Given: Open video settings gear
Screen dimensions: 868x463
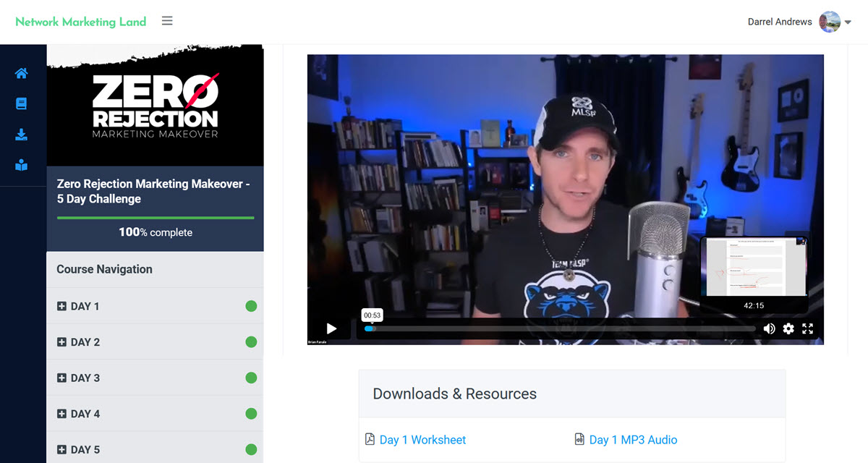Looking at the screenshot, I should 788,328.
